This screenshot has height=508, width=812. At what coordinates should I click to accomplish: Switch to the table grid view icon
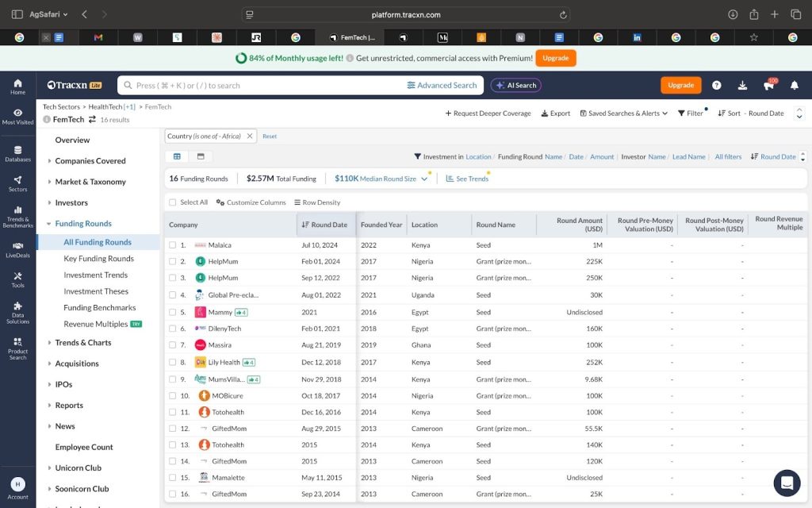177,156
